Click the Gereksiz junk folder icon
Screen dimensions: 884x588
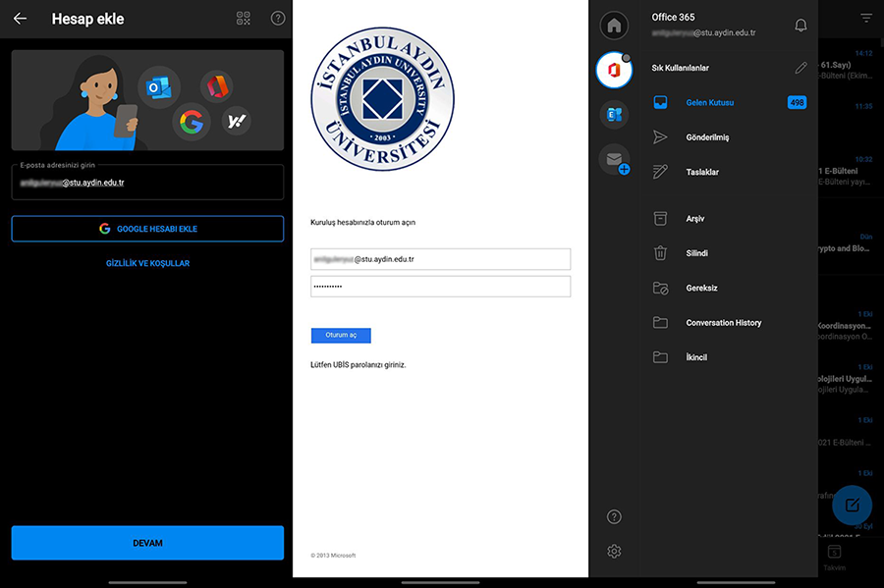(660, 289)
